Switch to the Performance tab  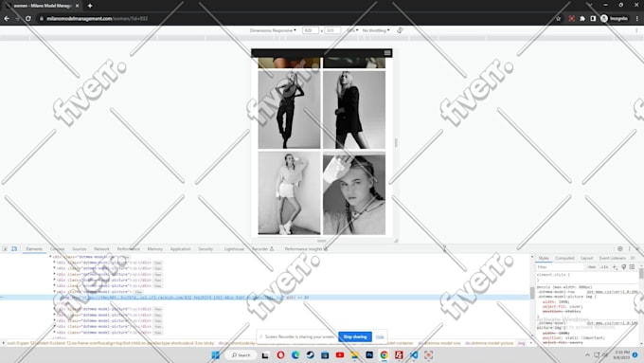pyautogui.click(x=129, y=248)
